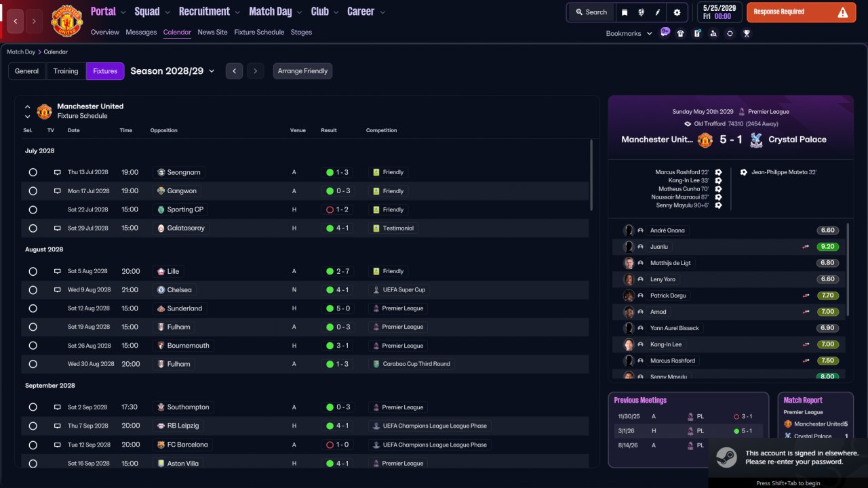The image size is (868, 488).
Task: Open the Match Day dropdown menu
Action: (x=275, y=12)
